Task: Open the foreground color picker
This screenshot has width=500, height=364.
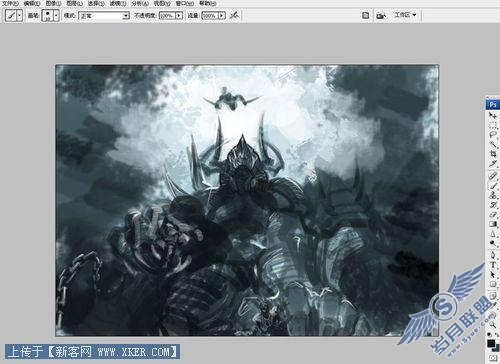Action: click(x=491, y=343)
